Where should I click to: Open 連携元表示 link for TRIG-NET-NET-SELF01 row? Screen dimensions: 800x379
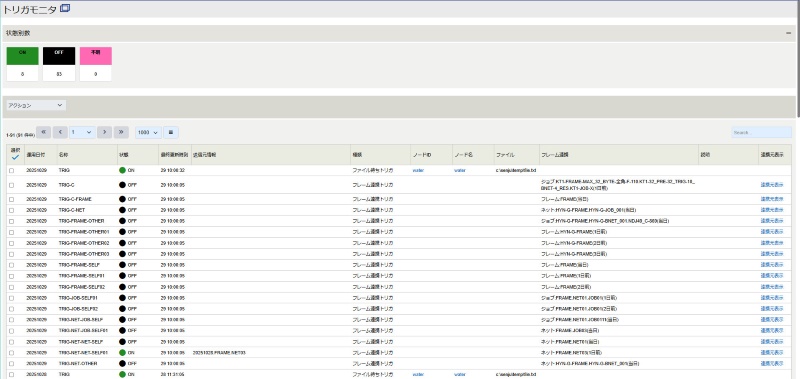click(x=772, y=352)
